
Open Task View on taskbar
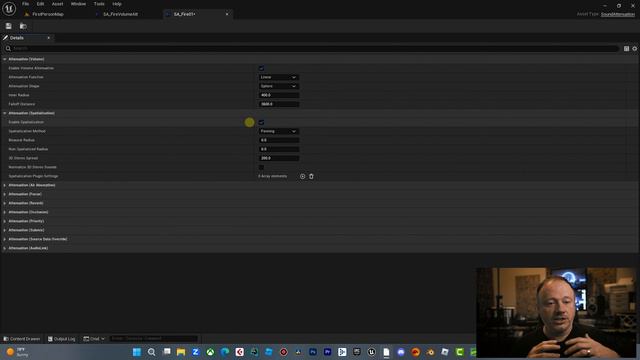point(167,352)
